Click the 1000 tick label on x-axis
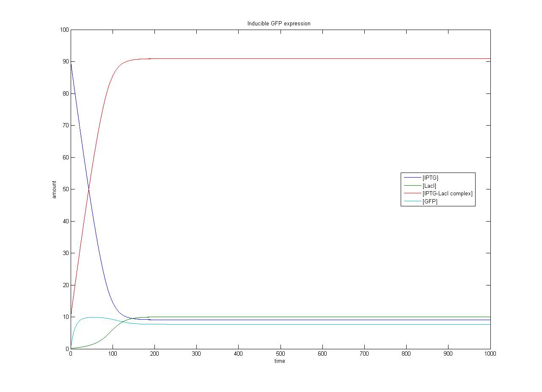 [490, 354]
